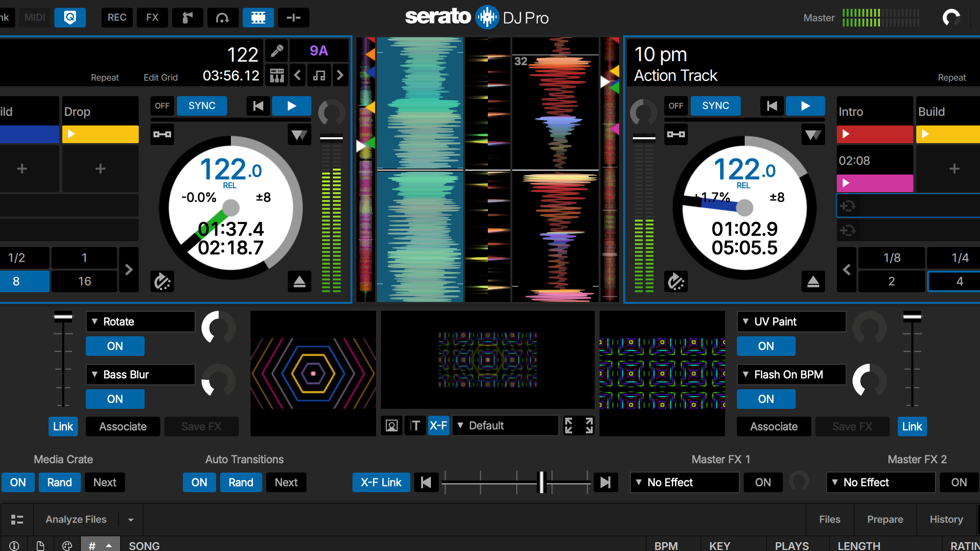Image resolution: width=980 pixels, height=551 pixels.
Task: Play the right deck
Action: (x=805, y=106)
